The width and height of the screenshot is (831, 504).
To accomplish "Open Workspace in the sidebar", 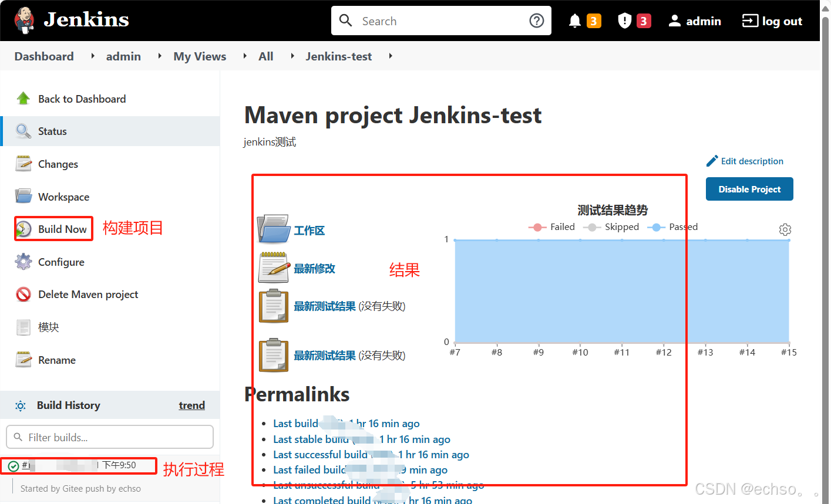I will pyautogui.click(x=63, y=197).
